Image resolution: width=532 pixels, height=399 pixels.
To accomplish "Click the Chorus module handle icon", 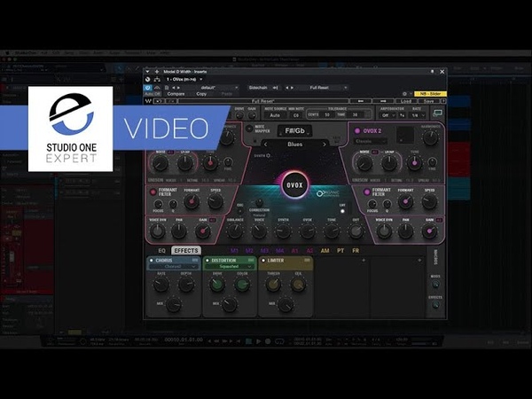I will (x=195, y=260).
